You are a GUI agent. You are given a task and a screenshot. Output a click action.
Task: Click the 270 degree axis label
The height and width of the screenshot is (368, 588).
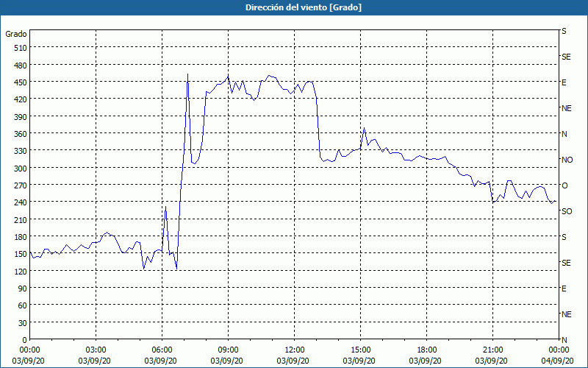click(21, 185)
